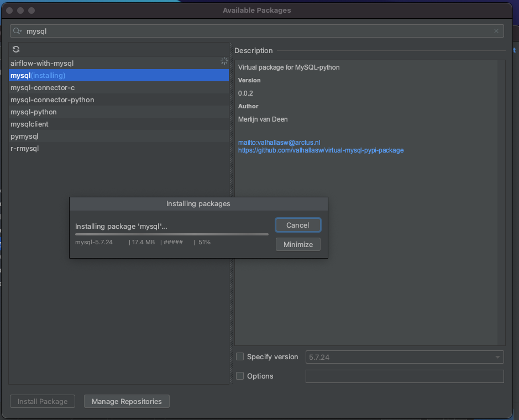Click inside the mysql search field
The image size is (519, 420).
click(x=257, y=31)
